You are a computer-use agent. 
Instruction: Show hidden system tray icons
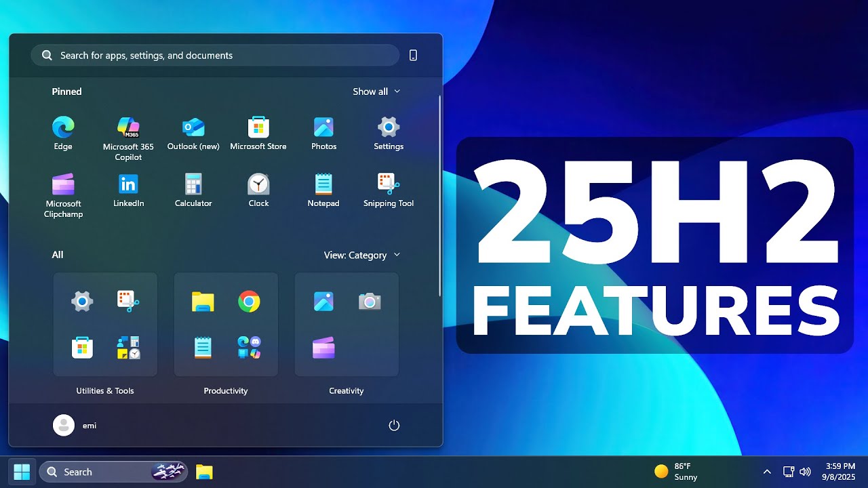click(x=767, y=472)
